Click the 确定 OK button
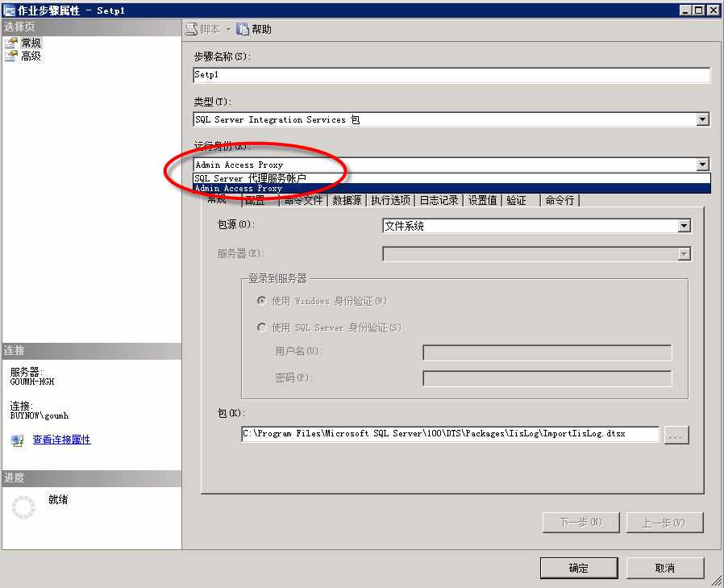This screenshot has height=588, width=724. tap(579, 568)
